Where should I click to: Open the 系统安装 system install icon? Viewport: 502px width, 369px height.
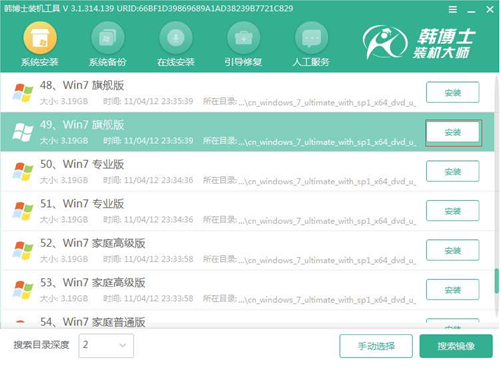(40, 43)
